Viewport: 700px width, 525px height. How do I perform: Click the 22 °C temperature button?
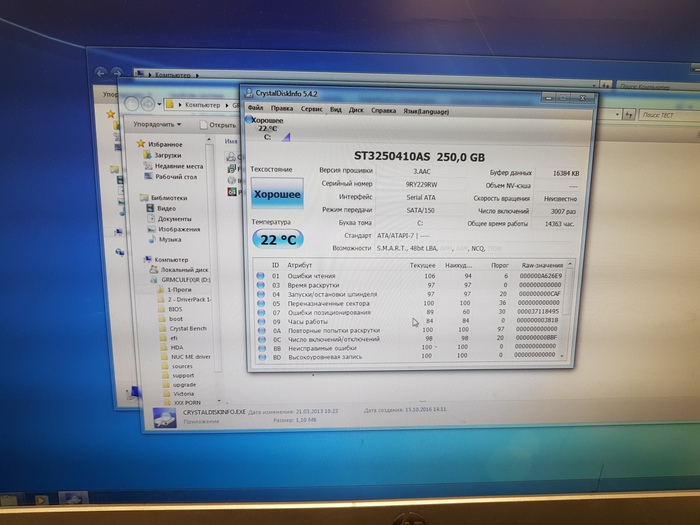click(277, 240)
